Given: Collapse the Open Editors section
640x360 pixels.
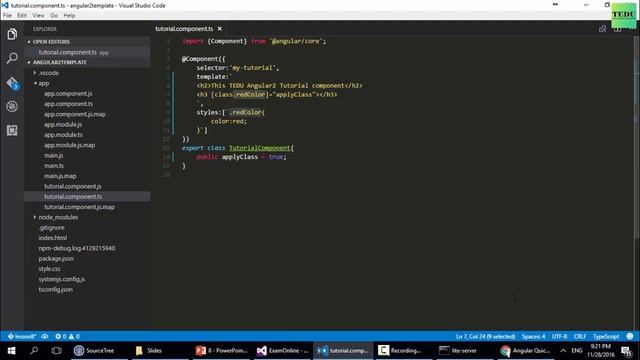Looking at the screenshot, I should tap(87, 42).
